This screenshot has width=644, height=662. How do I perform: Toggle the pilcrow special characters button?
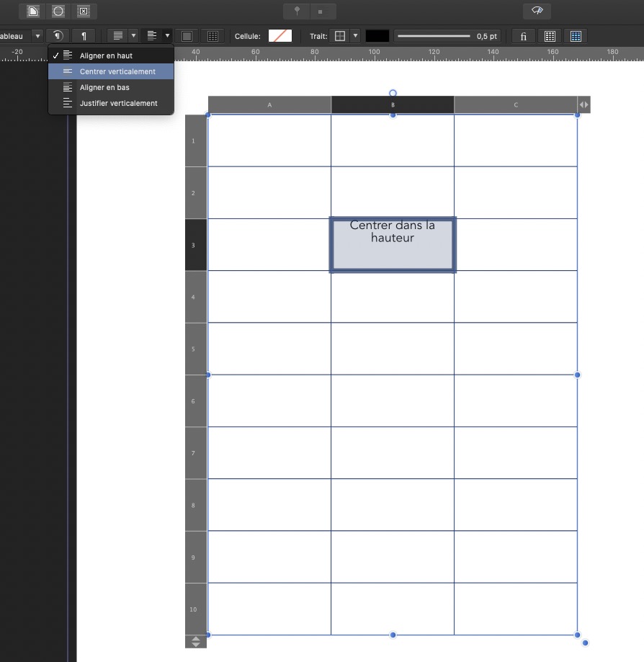84,36
